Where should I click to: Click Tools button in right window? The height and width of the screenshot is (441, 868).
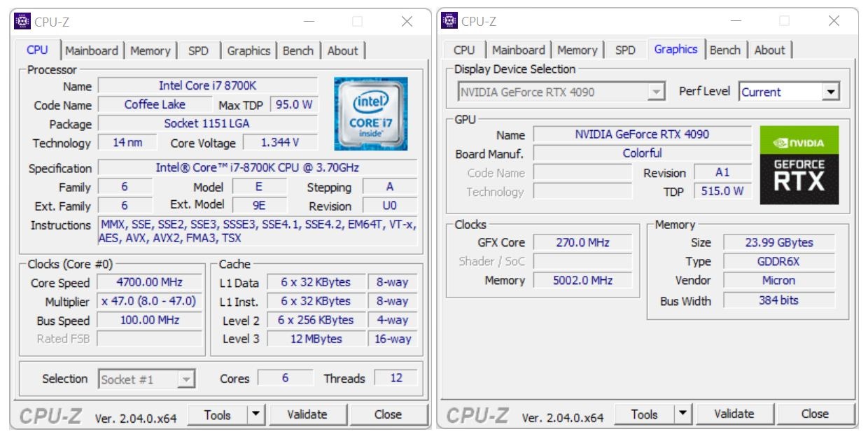pyautogui.click(x=645, y=414)
